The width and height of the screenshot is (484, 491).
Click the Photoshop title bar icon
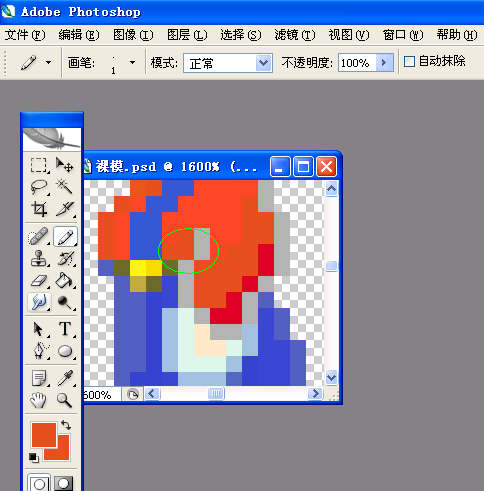pos(8,11)
